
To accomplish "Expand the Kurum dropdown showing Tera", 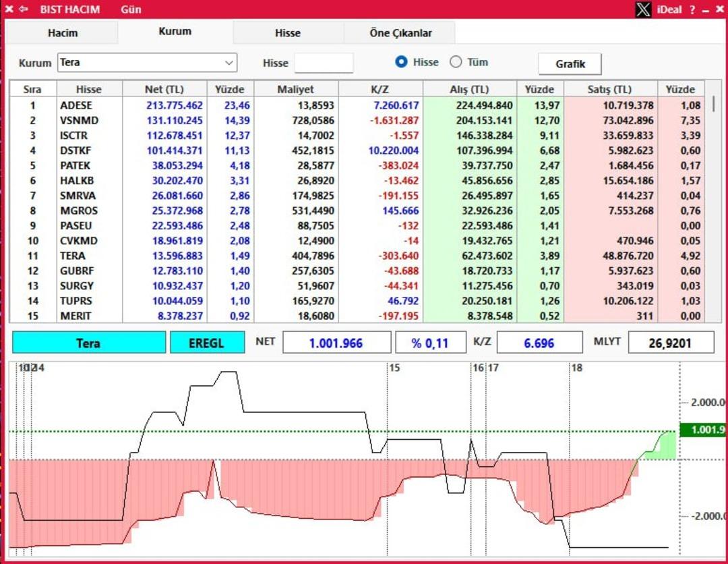I will pos(147,62).
